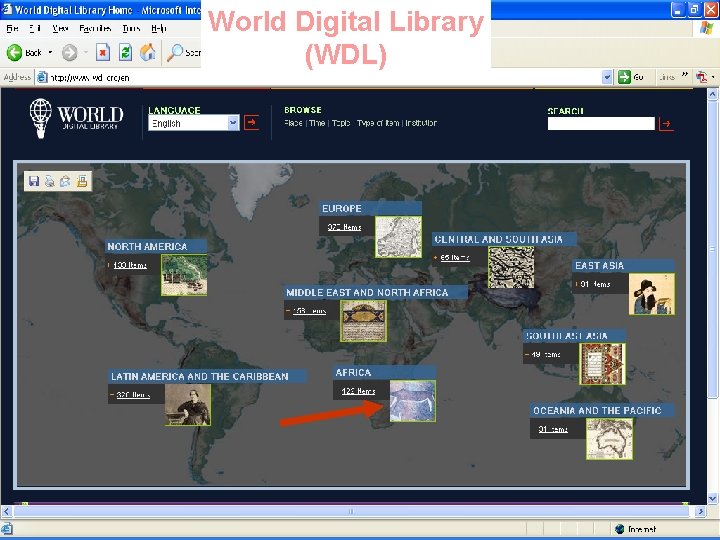Viewport: 720px width, 540px height.
Task: Browse by Time link
Action: (317, 123)
